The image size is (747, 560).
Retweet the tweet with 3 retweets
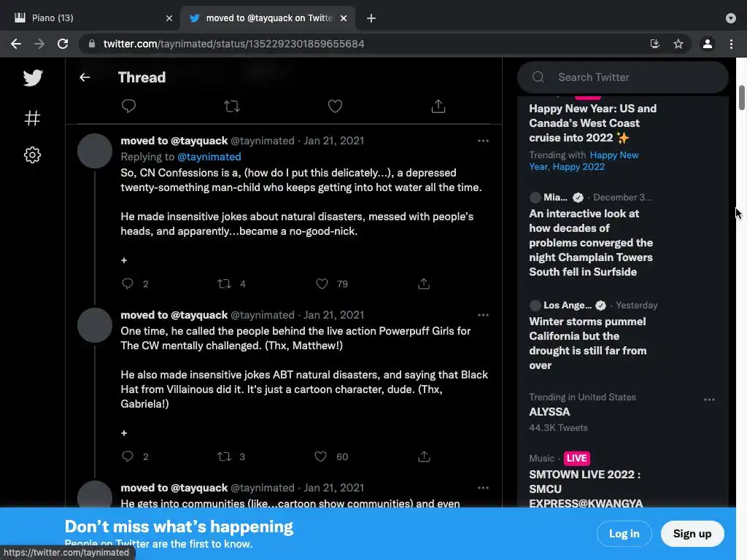coord(225,456)
